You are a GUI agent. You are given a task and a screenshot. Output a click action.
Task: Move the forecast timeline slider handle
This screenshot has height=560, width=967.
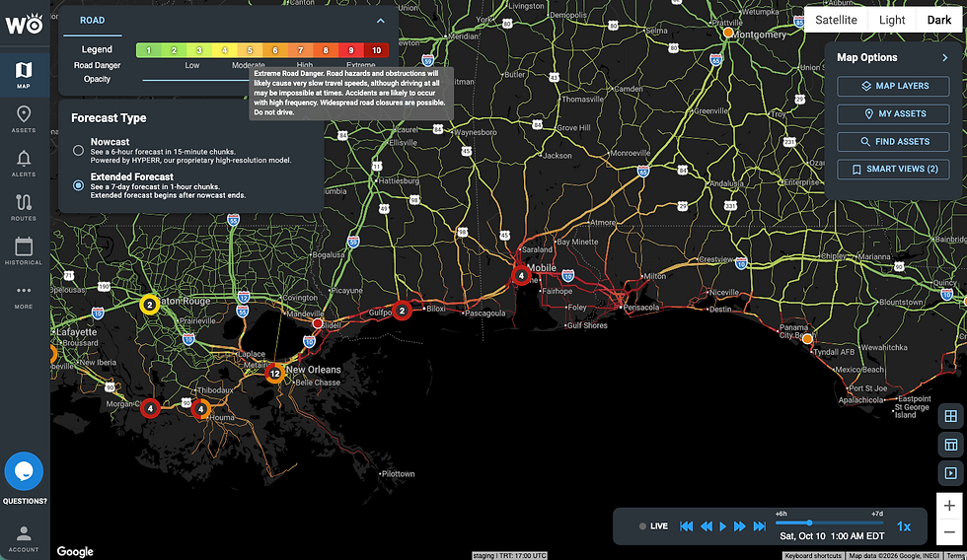coord(809,523)
